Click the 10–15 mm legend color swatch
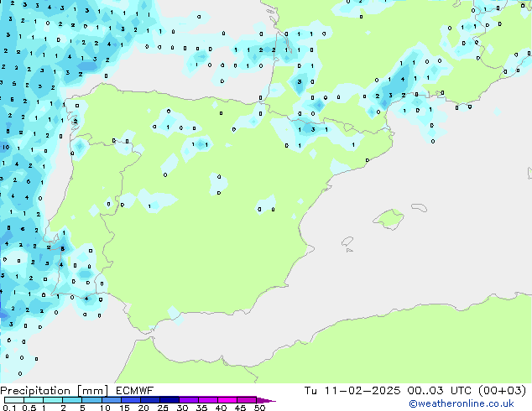532x411 pixels. (x=111, y=400)
